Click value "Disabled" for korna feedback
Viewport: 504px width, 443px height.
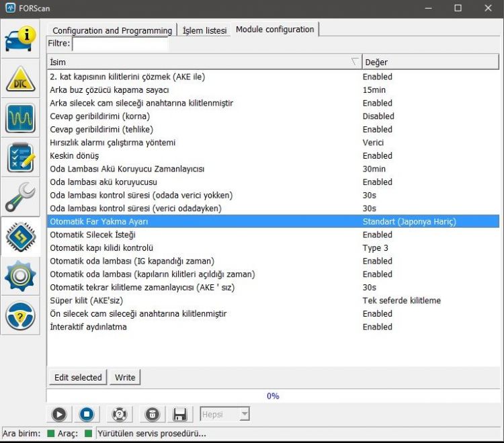click(x=378, y=116)
